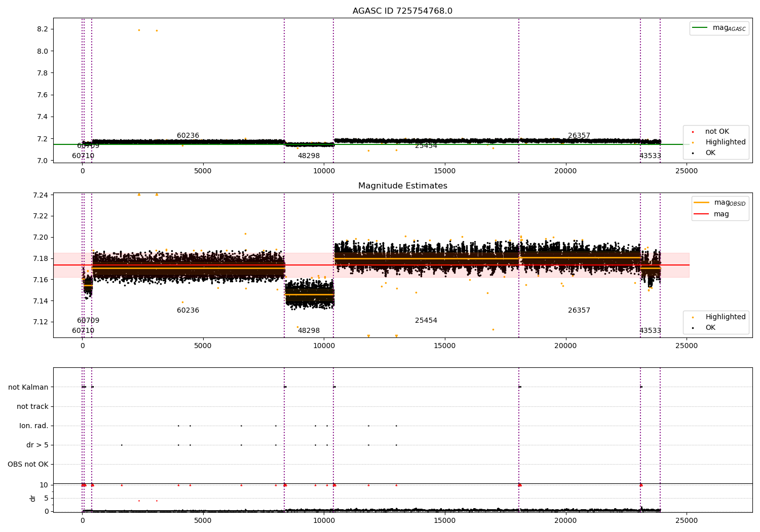Click OBSID label 43533 in Magnitude Estimates plot

(x=650, y=331)
